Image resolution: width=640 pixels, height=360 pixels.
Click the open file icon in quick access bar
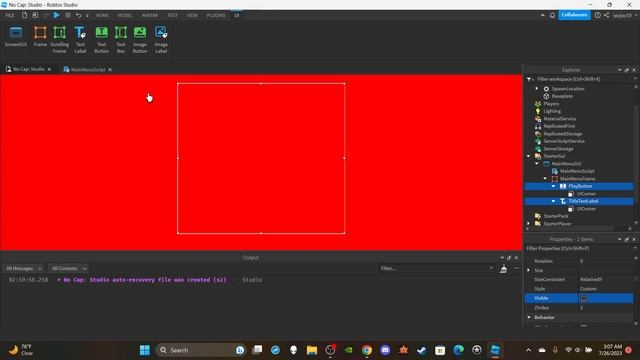35,15
